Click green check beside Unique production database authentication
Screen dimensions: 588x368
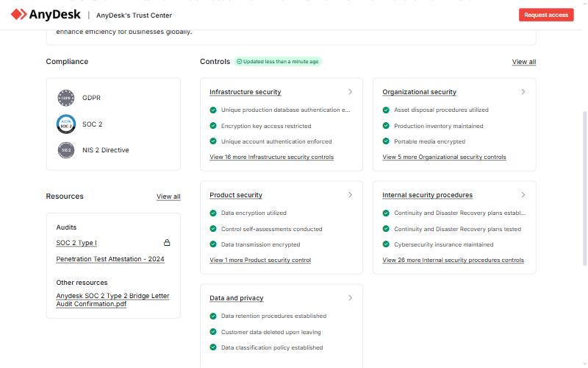point(213,110)
